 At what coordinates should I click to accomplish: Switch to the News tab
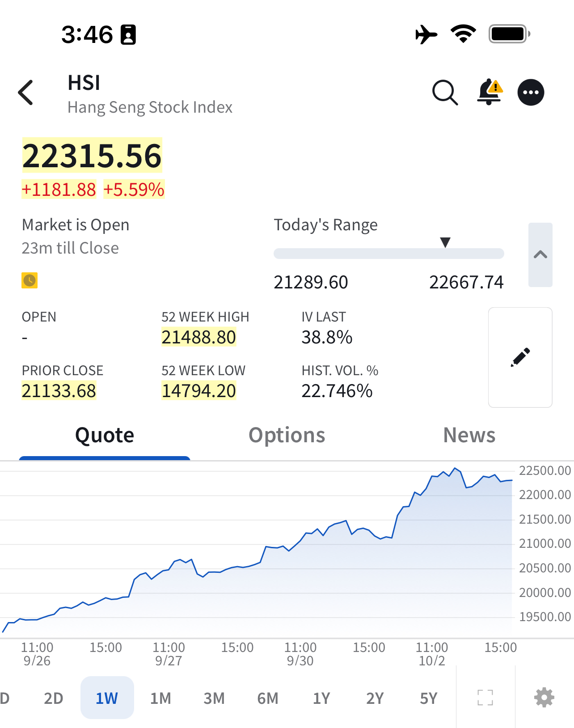click(469, 435)
